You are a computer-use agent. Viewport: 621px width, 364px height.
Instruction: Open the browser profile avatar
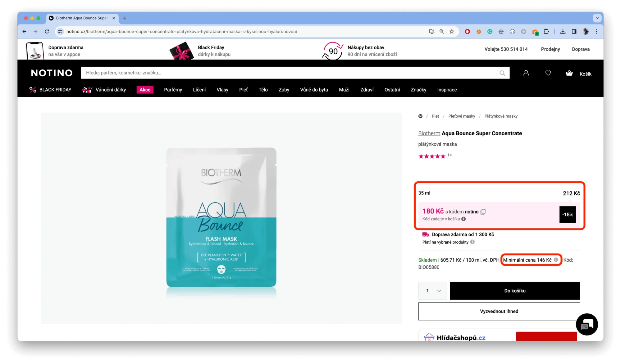(x=586, y=31)
